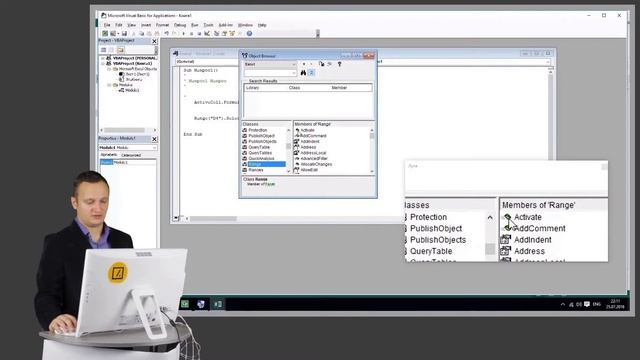Save the workbook with the diskette icon
Viewport: 640px width, 360px height.
click(x=124, y=33)
